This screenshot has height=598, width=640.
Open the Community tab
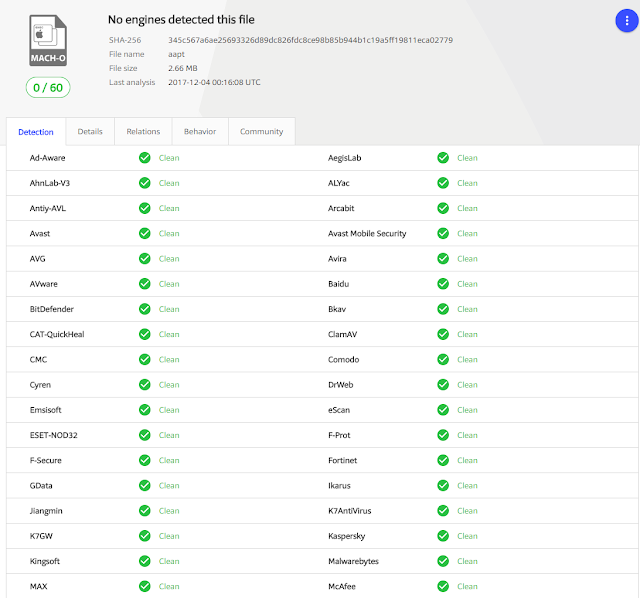point(262,131)
